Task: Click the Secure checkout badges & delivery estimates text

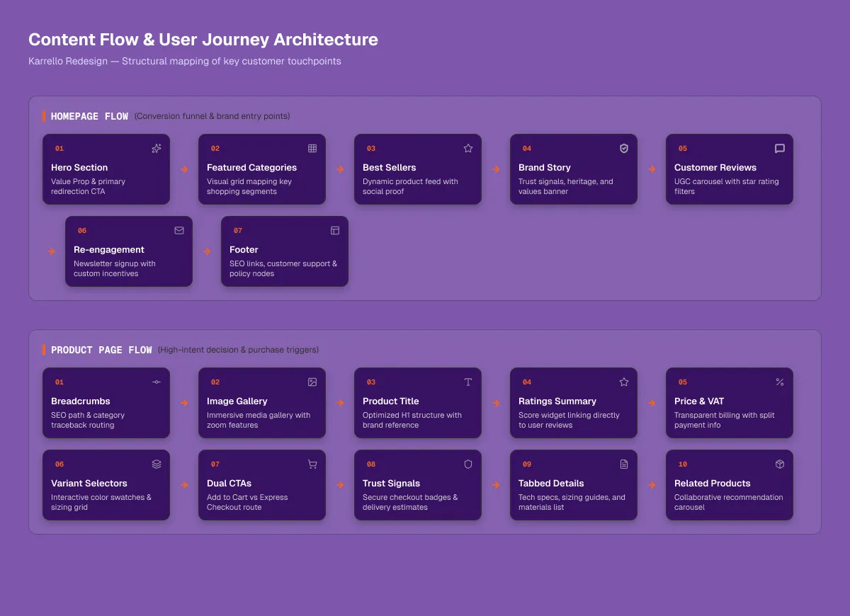Action: click(410, 503)
